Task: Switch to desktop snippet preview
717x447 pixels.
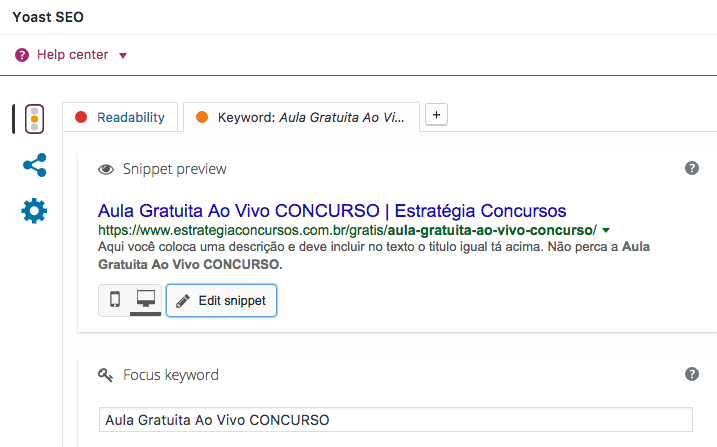Action: pyautogui.click(x=146, y=300)
